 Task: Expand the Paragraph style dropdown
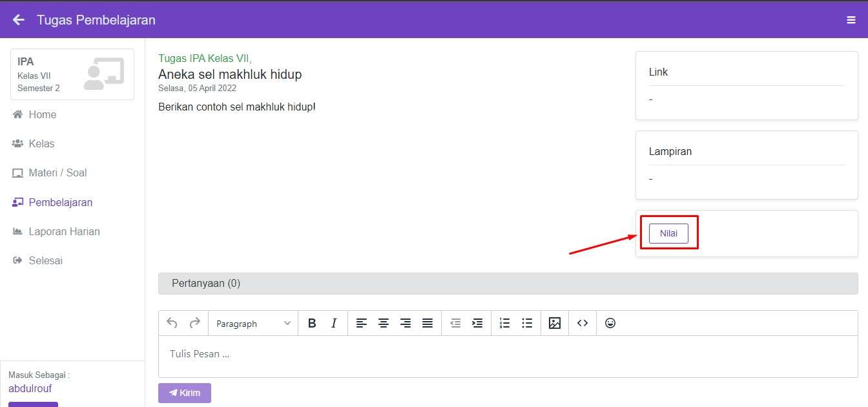(x=253, y=323)
